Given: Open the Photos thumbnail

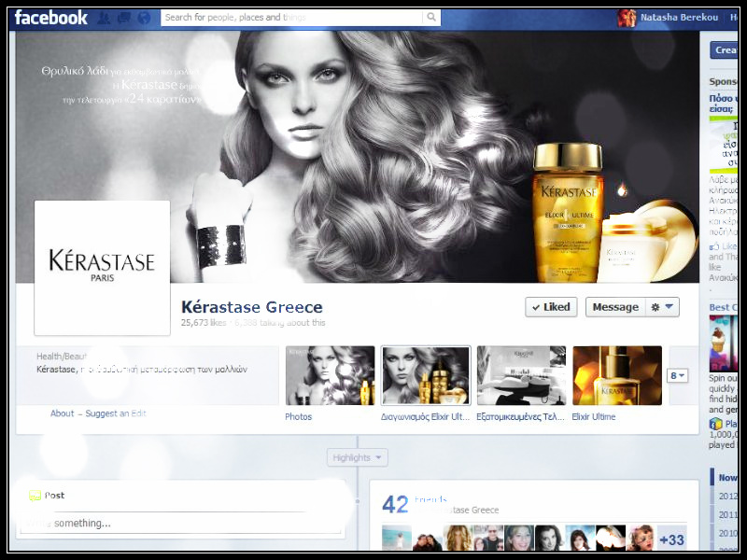Looking at the screenshot, I should [331, 376].
